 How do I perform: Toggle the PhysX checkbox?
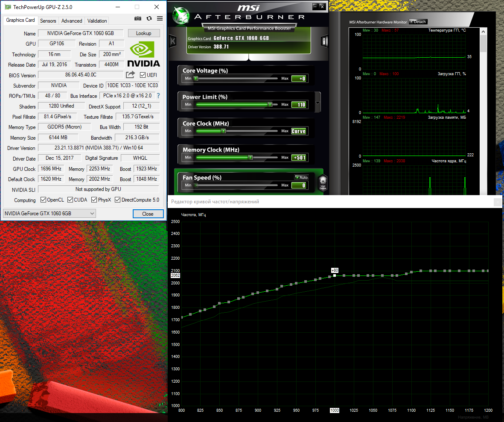click(x=94, y=200)
